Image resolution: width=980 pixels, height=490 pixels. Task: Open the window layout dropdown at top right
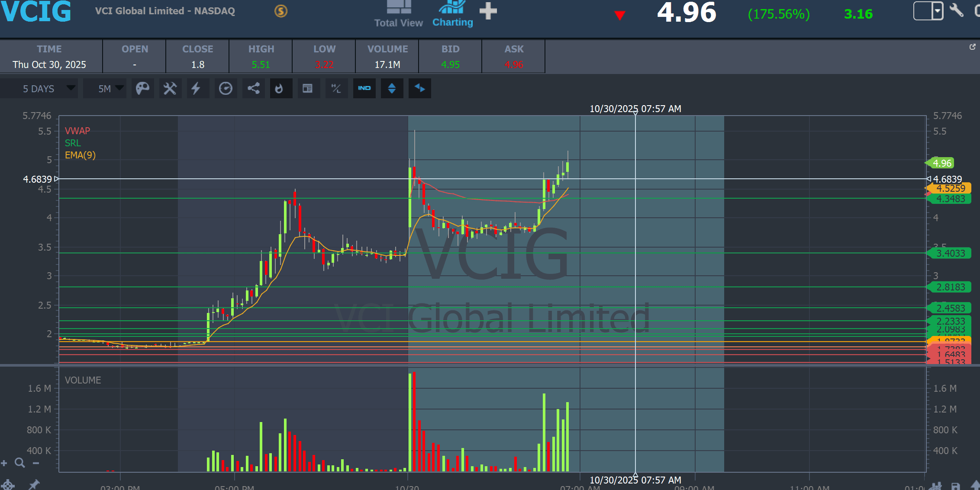(937, 10)
